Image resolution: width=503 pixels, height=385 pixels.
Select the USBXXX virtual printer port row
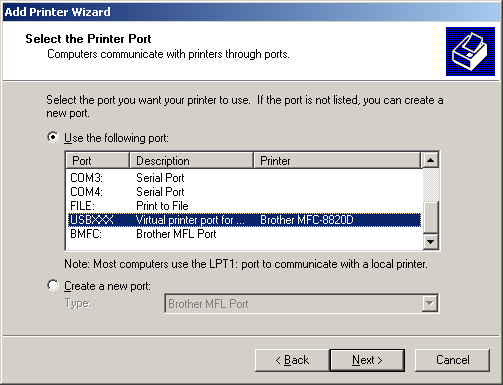coord(244,220)
